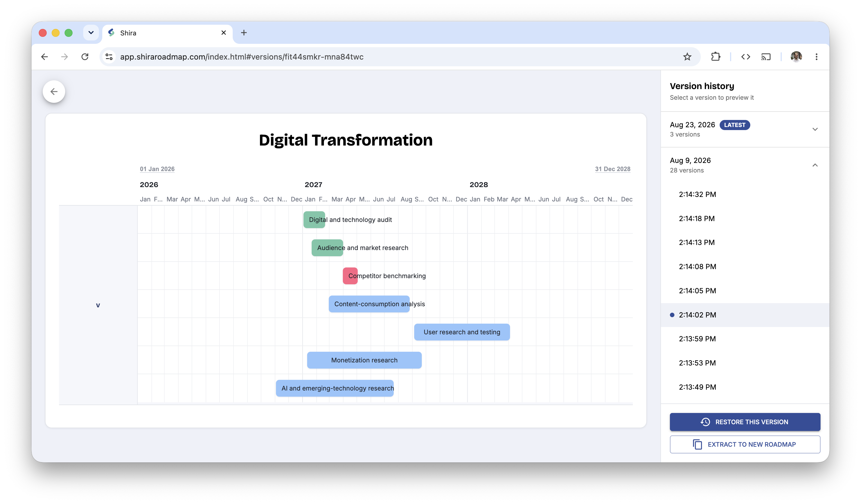Screen dimensions: 861x504
Task: Bookmark this page with the star
Action: pyautogui.click(x=687, y=57)
